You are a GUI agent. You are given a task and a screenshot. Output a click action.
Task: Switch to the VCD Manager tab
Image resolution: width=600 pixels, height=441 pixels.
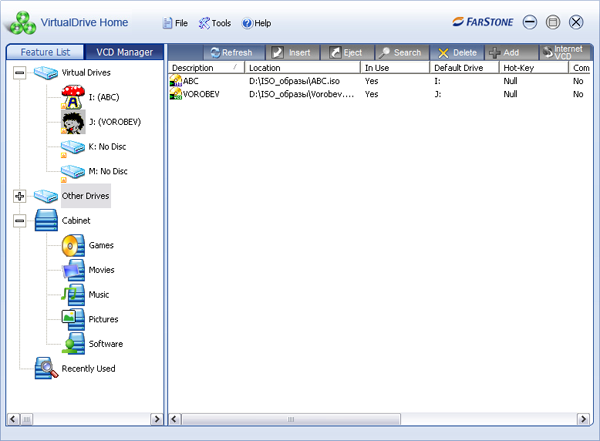point(124,52)
